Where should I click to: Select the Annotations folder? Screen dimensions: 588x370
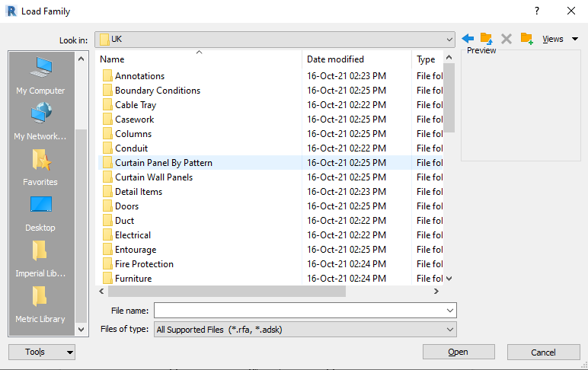(x=139, y=76)
